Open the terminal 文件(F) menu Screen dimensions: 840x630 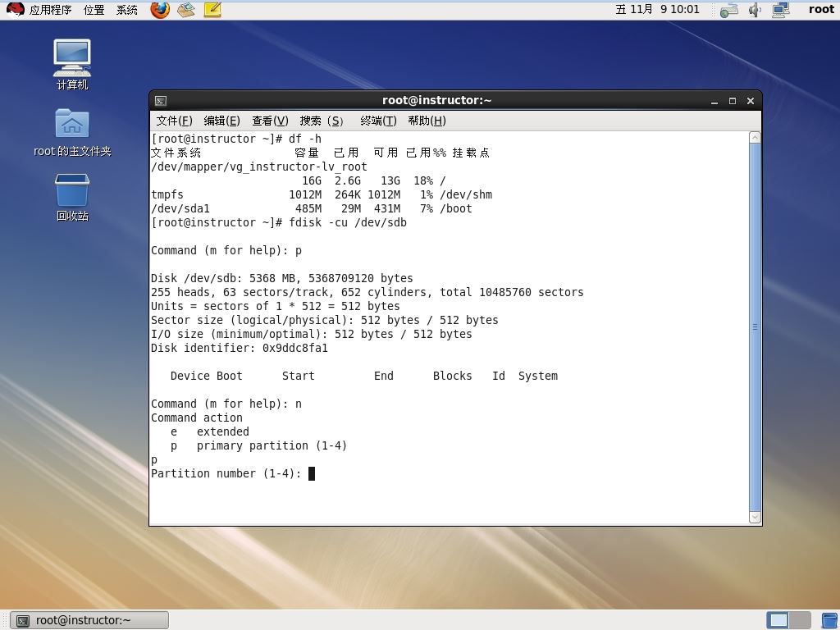click(174, 121)
